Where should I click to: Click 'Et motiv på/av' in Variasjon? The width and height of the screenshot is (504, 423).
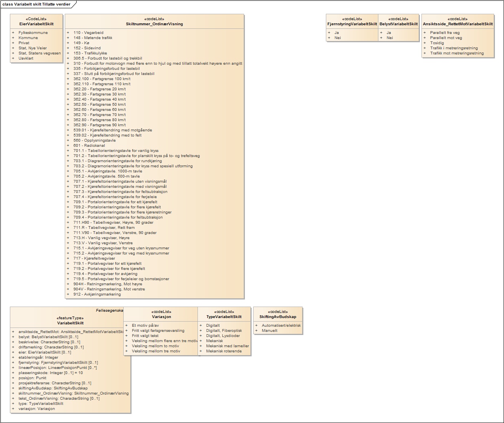coord(145,326)
